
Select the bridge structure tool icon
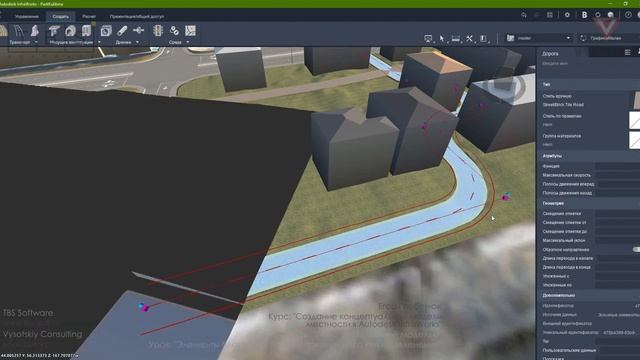pyautogui.click(x=54, y=31)
